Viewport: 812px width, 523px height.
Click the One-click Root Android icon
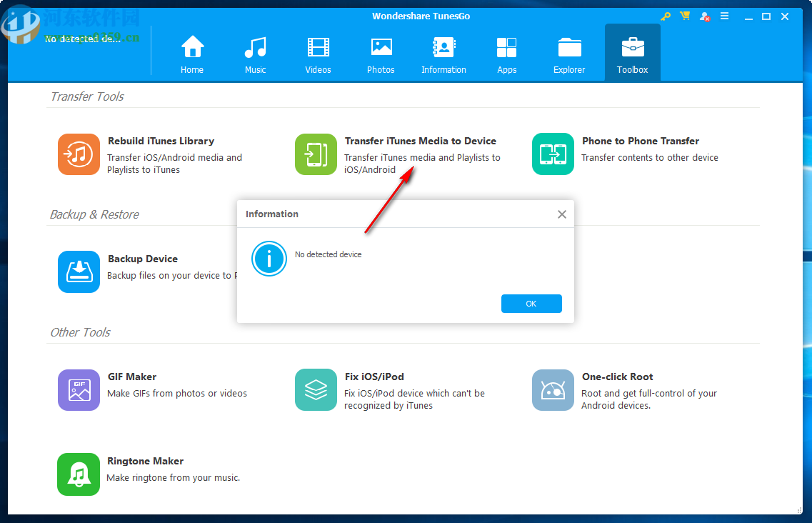pyautogui.click(x=553, y=390)
